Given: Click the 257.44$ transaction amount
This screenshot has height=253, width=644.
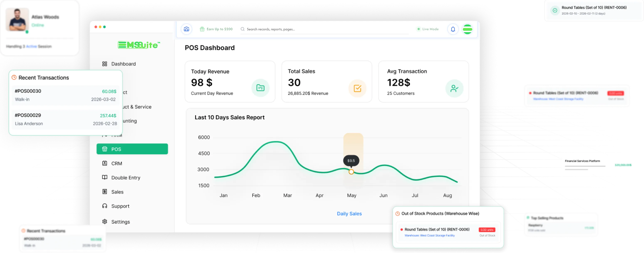Looking at the screenshot, I should tap(108, 116).
